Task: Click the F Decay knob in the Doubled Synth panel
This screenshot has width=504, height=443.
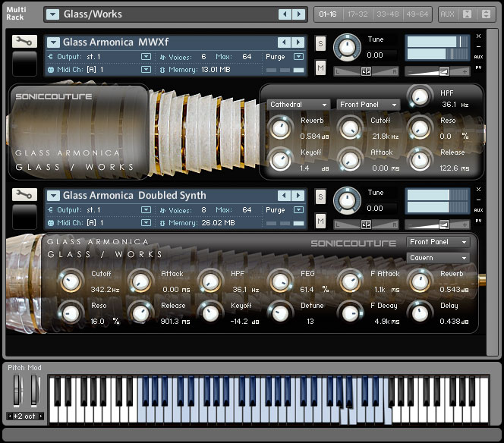Action: coord(351,313)
